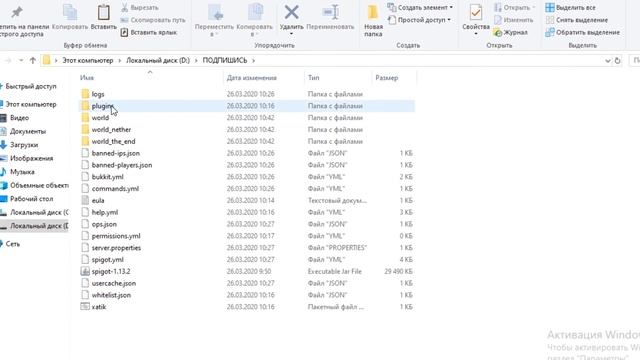Click Select all (Выделить все)
The width and height of the screenshot is (640, 360).
(571, 7)
